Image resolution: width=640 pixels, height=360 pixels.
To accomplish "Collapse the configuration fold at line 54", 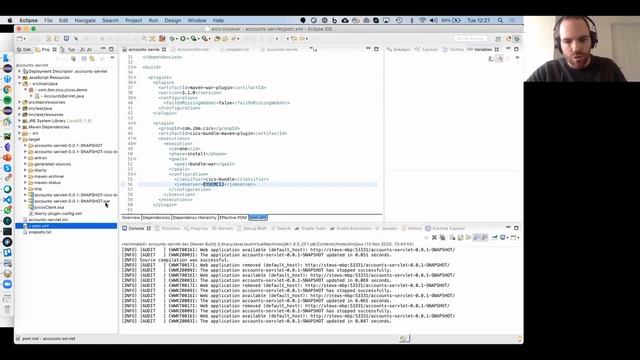I will (134, 174).
